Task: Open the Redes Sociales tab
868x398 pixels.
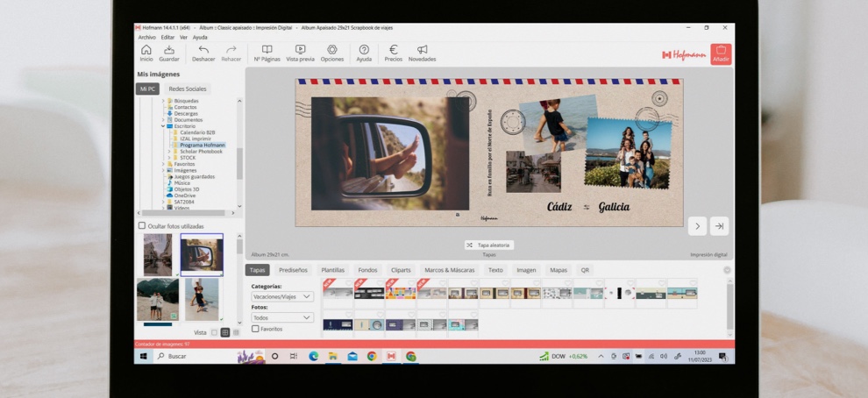Action: 189,89
